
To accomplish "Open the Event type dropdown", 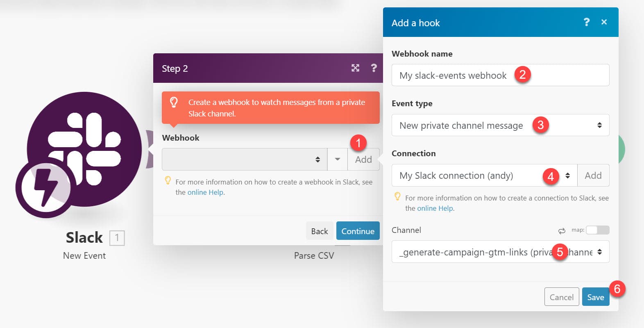I will 500,125.
